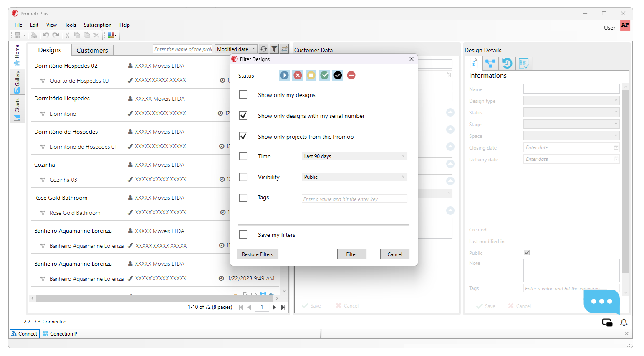Image resolution: width=644 pixels, height=356 pixels.
Task: Enable the Tags filter checkbox
Action: point(243,198)
